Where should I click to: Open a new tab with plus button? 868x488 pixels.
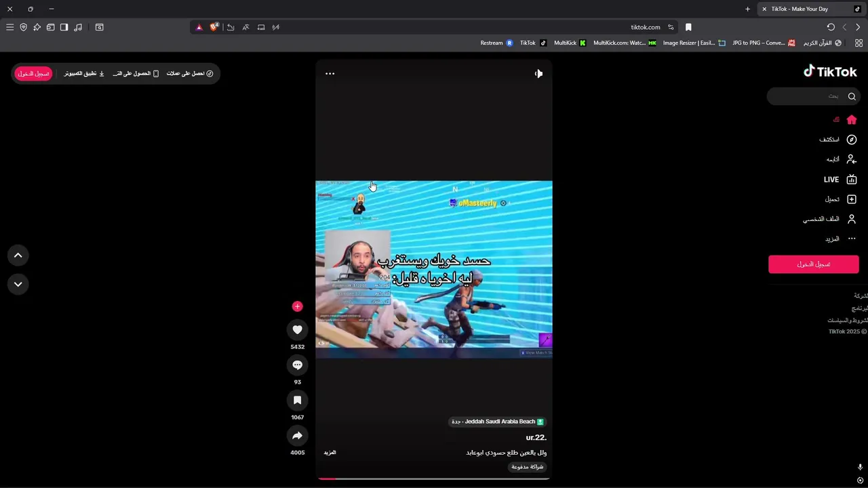(x=747, y=9)
